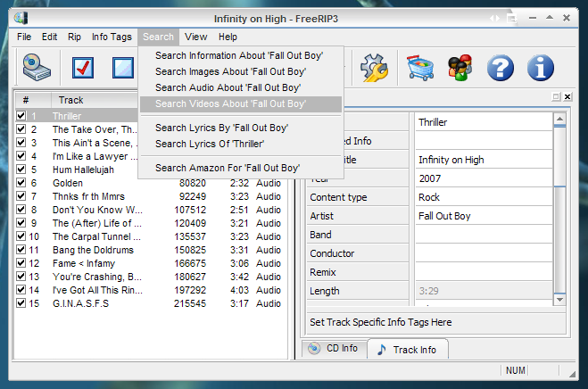588x389 pixels.
Task: Click the NUM status bar indicator
Action: pyautogui.click(x=515, y=370)
